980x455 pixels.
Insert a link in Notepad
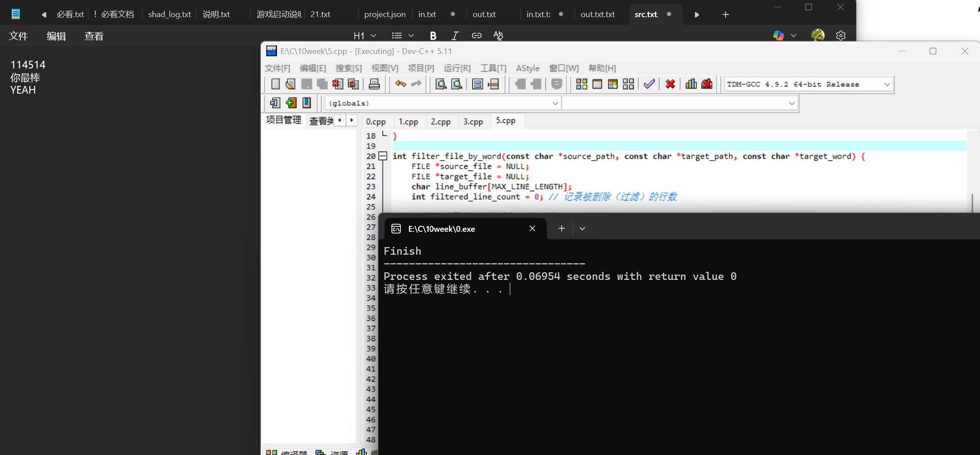click(476, 36)
